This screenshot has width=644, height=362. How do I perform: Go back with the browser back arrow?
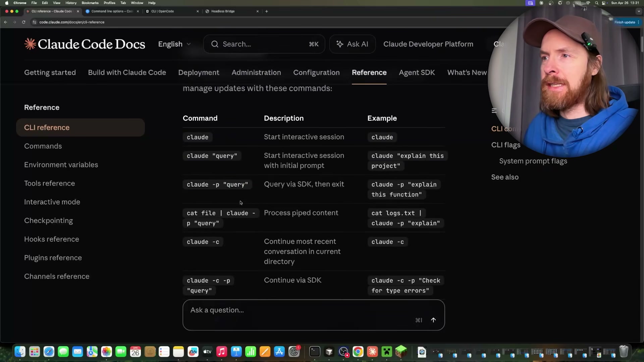[x=6, y=22]
